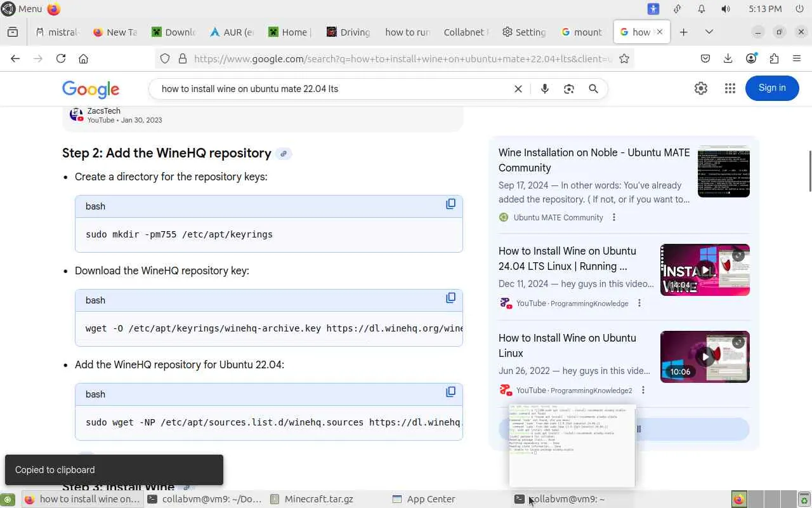Copy the winehq.sources wget code block
The height and width of the screenshot is (508, 812).
(450, 392)
